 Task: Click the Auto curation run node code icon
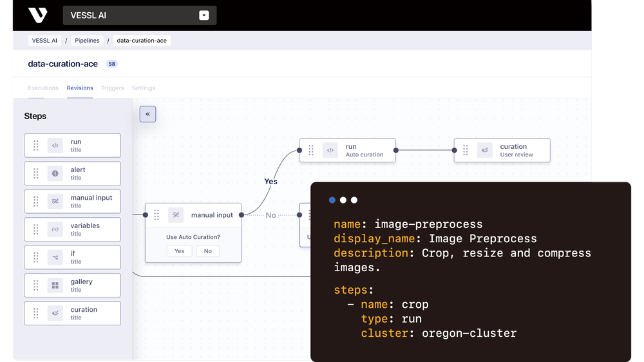click(x=330, y=150)
